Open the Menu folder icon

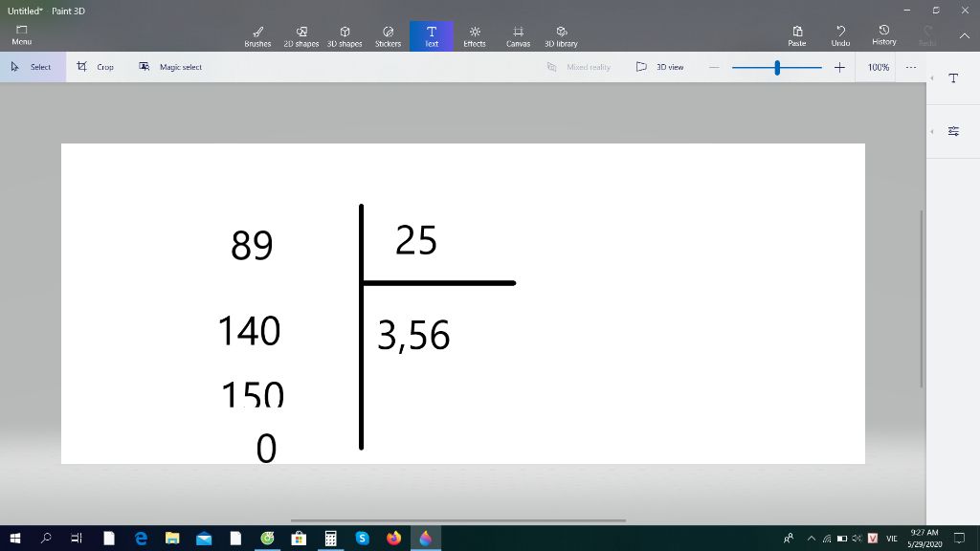click(21, 35)
